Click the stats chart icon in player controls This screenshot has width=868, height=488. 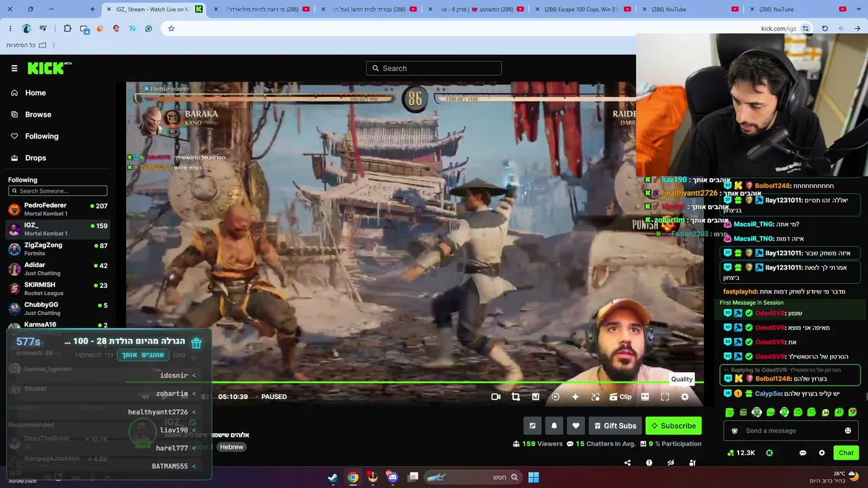(535, 397)
